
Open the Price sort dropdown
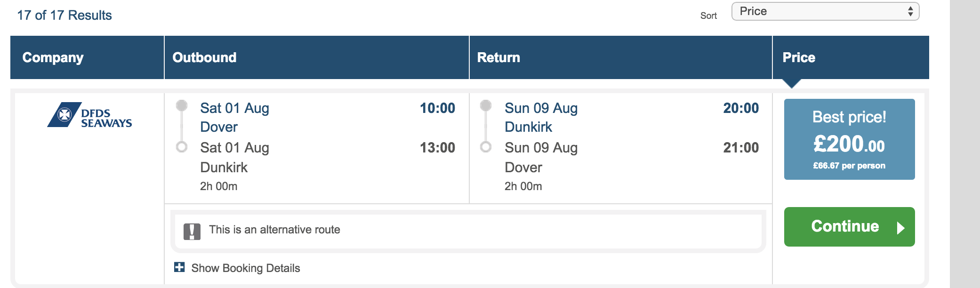[825, 11]
